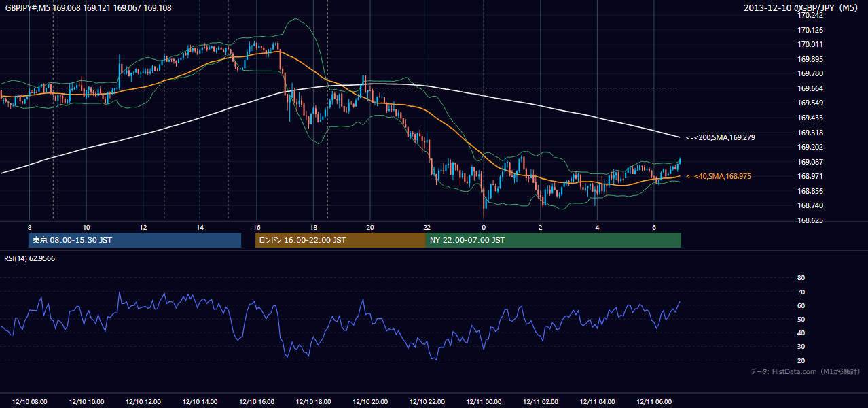Click the bottom time label 12/11 02:00

pos(540,402)
